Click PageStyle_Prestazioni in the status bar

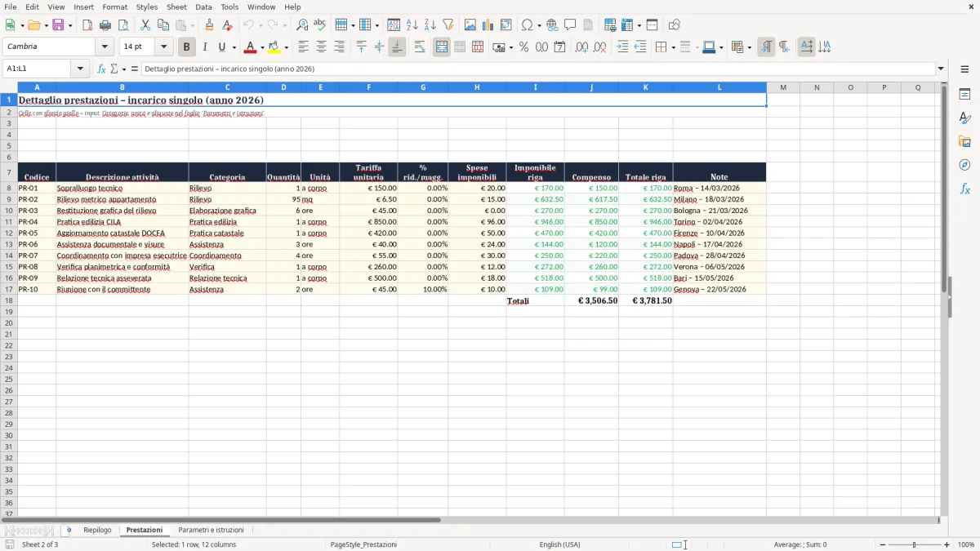click(x=363, y=544)
